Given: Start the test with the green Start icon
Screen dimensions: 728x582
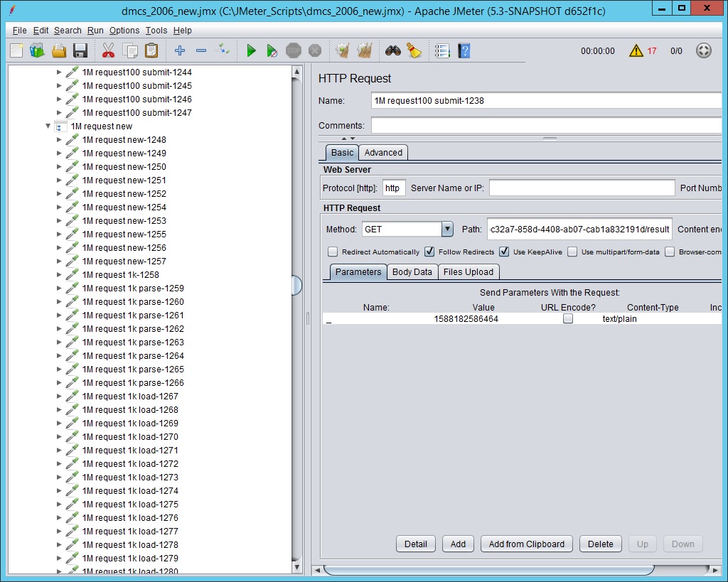Looking at the screenshot, I should [251, 50].
